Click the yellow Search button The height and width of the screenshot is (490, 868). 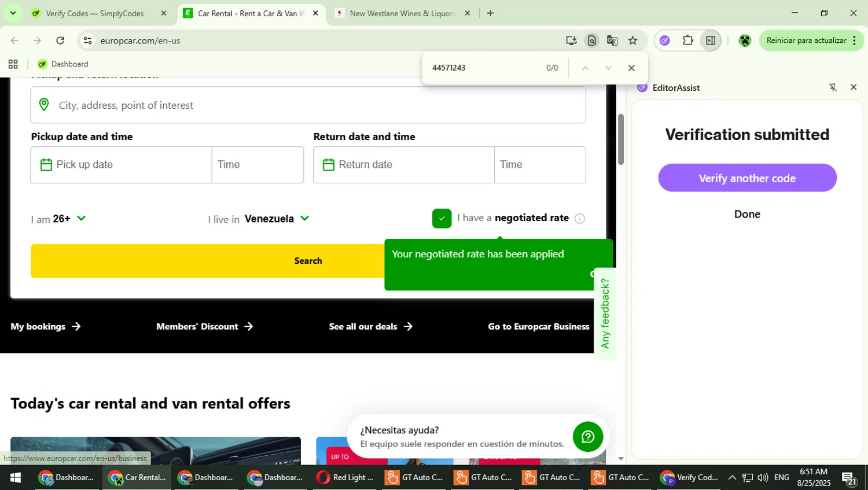pyautogui.click(x=308, y=261)
